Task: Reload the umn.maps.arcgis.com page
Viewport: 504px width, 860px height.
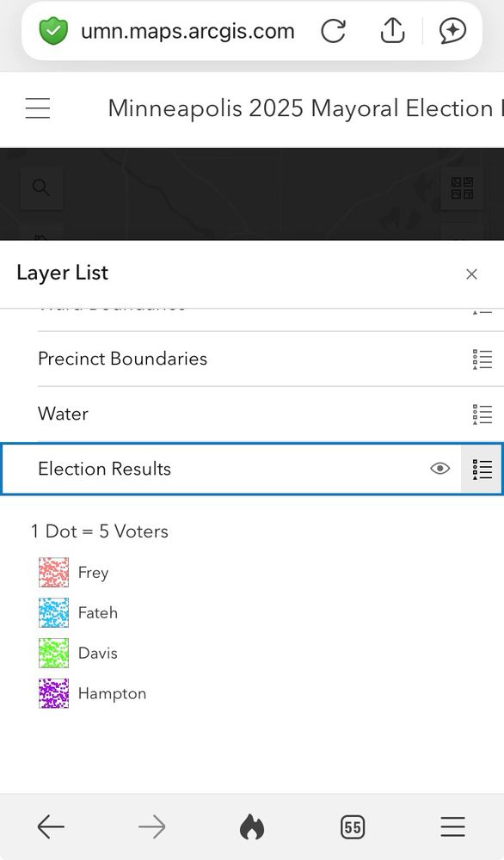Action: (x=335, y=30)
